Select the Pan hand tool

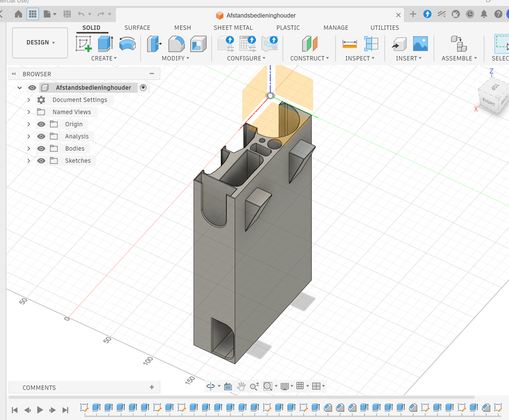tap(241, 386)
